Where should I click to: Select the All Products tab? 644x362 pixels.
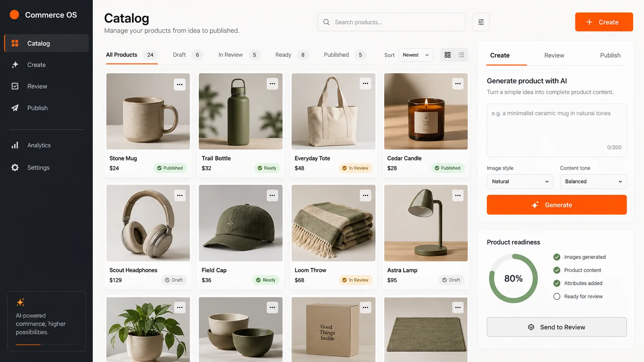click(131, 55)
